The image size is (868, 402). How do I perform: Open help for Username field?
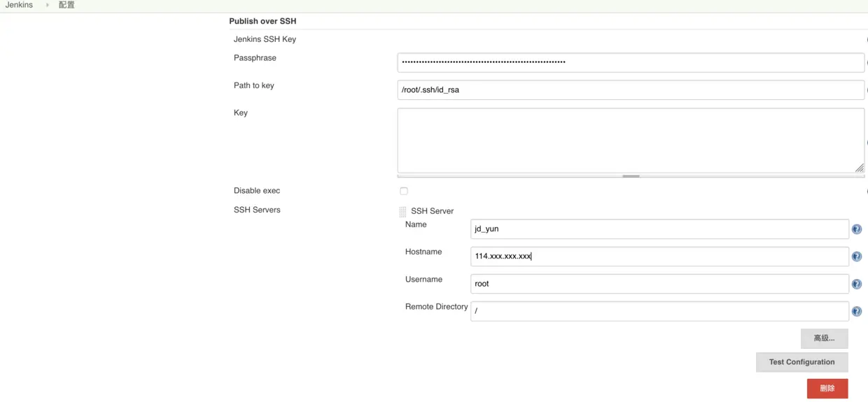(x=856, y=284)
